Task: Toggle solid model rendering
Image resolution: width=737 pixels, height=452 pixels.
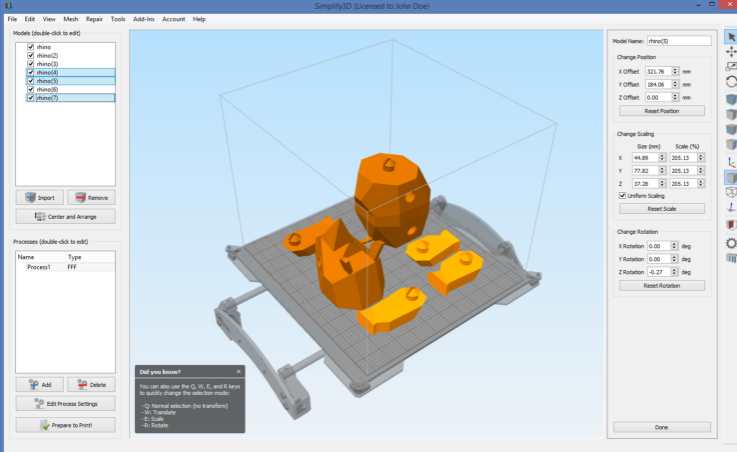Action: click(731, 177)
